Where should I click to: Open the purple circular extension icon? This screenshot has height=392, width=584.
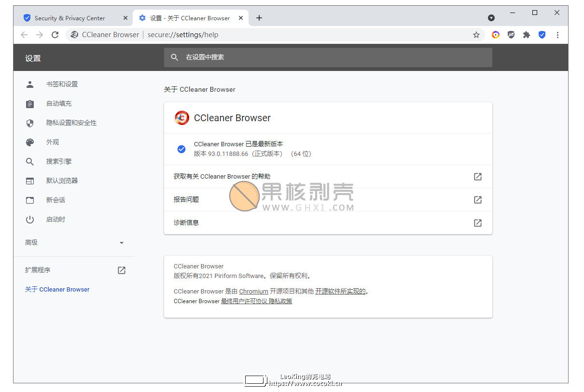pos(496,35)
